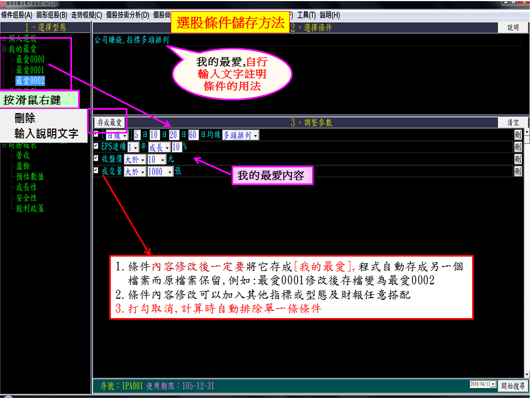Click the 5 日 moving average field
Screen dimensions: 532x399
[x=136, y=135]
